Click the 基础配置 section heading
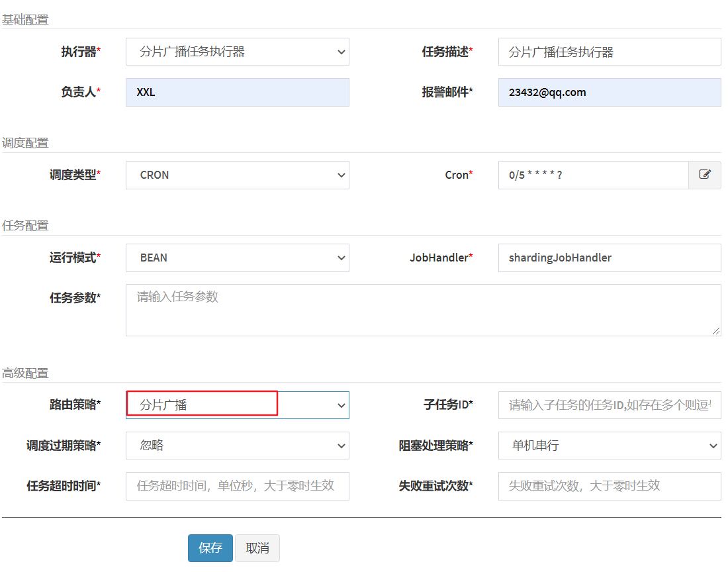The image size is (728, 572). click(x=25, y=19)
